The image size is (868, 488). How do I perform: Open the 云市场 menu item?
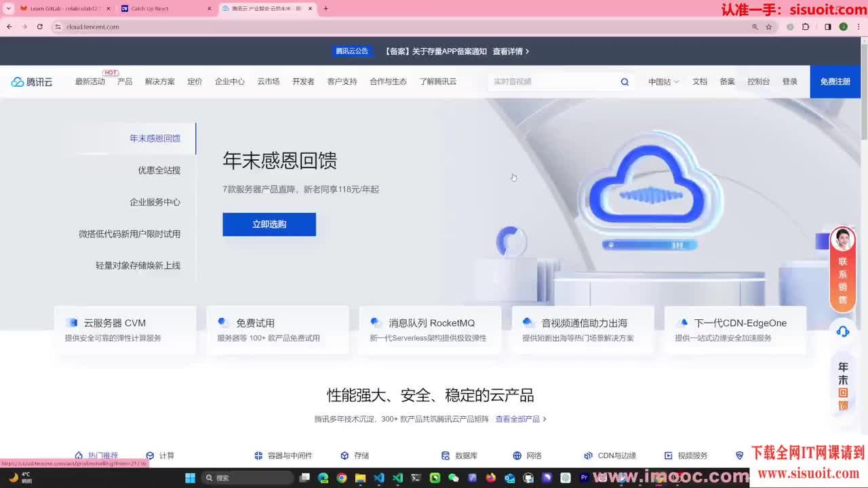click(269, 81)
